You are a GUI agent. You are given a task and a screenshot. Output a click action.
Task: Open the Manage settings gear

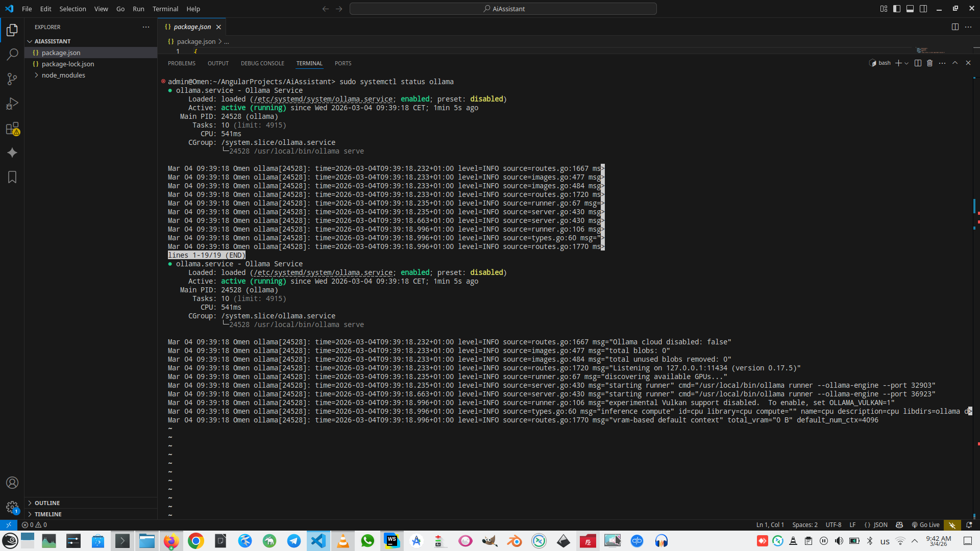click(12, 507)
